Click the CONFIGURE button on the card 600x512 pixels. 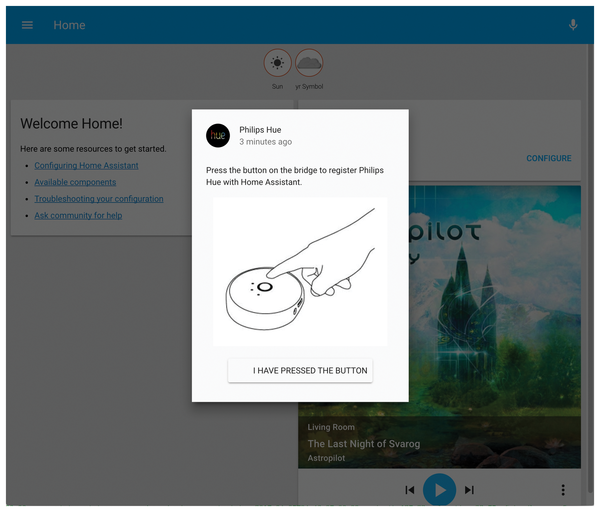tap(549, 158)
